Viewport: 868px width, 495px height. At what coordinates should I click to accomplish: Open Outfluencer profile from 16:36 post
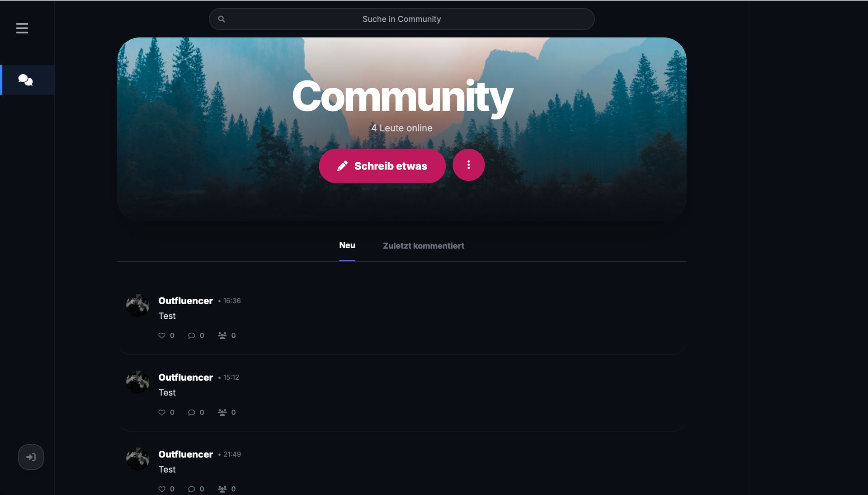tap(185, 301)
